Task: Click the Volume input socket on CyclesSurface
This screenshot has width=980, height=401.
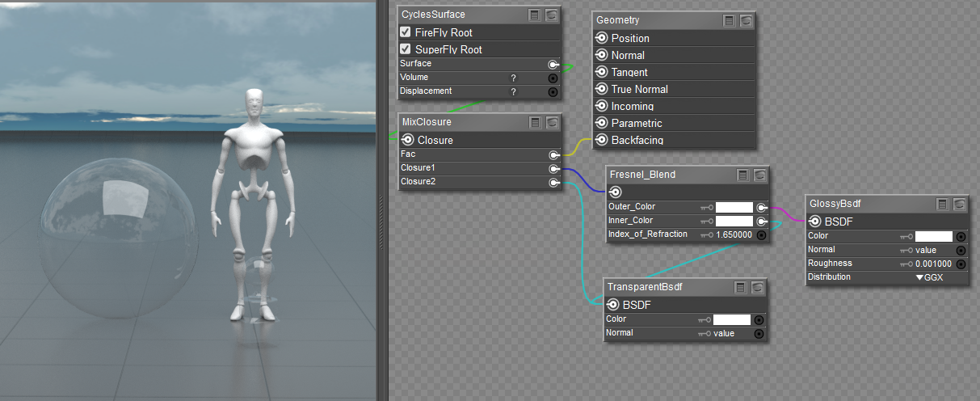Action: pos(553,78)
